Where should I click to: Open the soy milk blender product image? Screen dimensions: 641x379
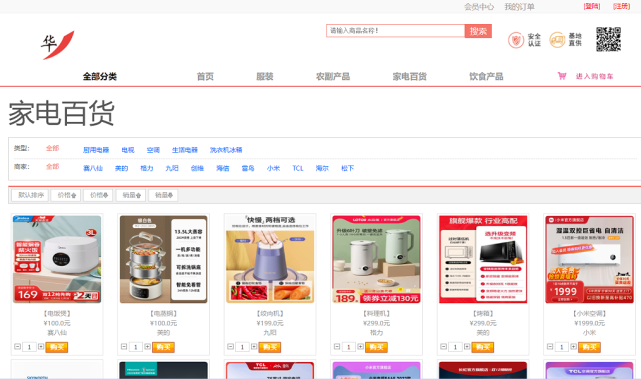coord(377,259)
